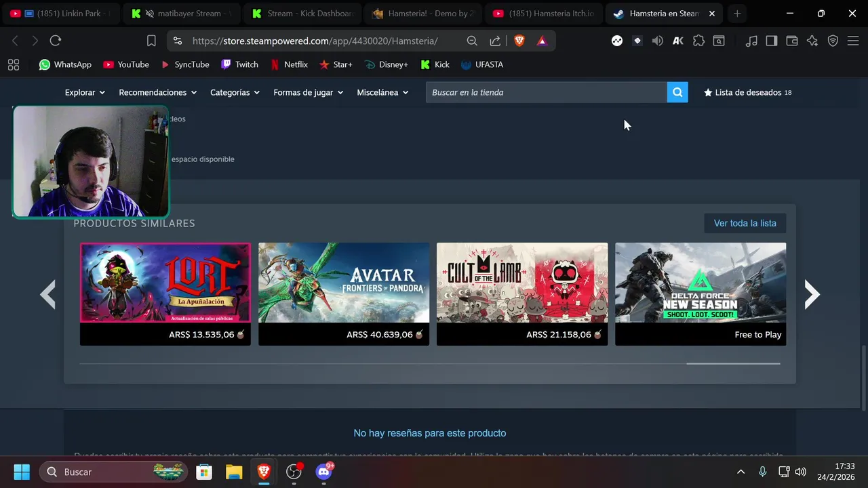Viewport: 868px width, 488px height.
Task: Expand the Formas de jugar menu
Action: pos(308,92)
